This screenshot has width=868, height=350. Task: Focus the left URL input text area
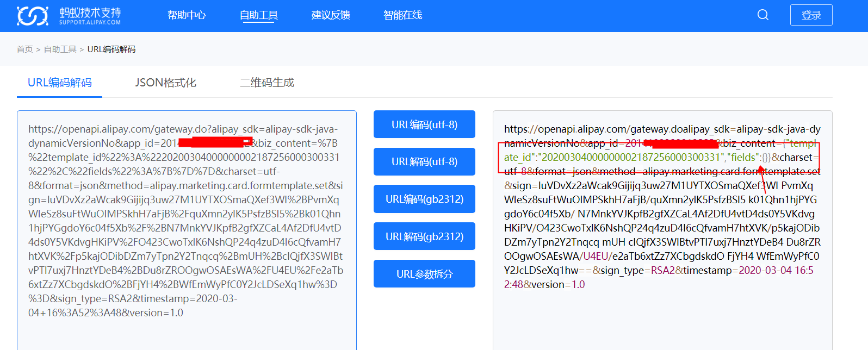pos(187,230)
